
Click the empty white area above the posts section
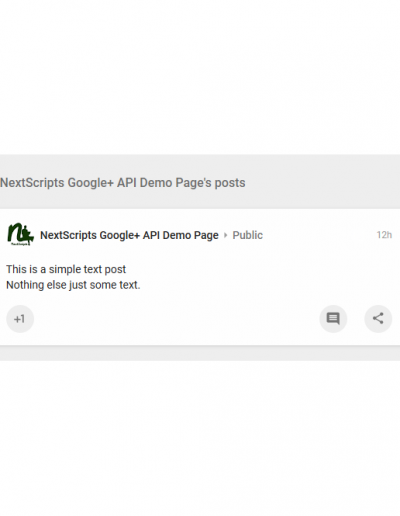(x=200, y=77)
